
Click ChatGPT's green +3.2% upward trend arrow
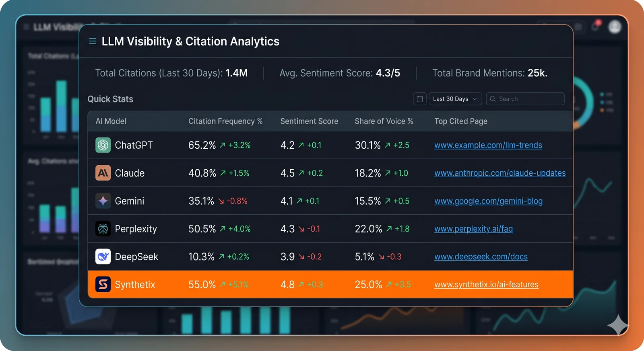click(x=223, y=145)
